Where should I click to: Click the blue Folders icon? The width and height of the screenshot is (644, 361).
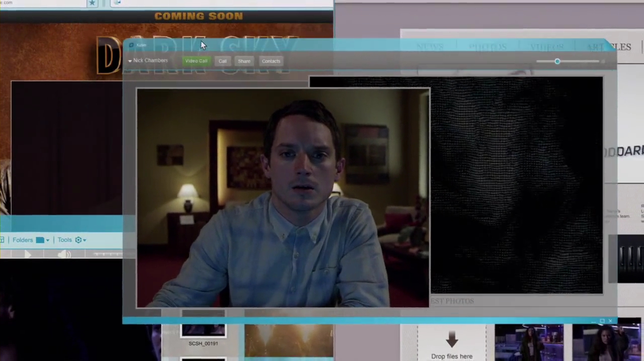40,240
